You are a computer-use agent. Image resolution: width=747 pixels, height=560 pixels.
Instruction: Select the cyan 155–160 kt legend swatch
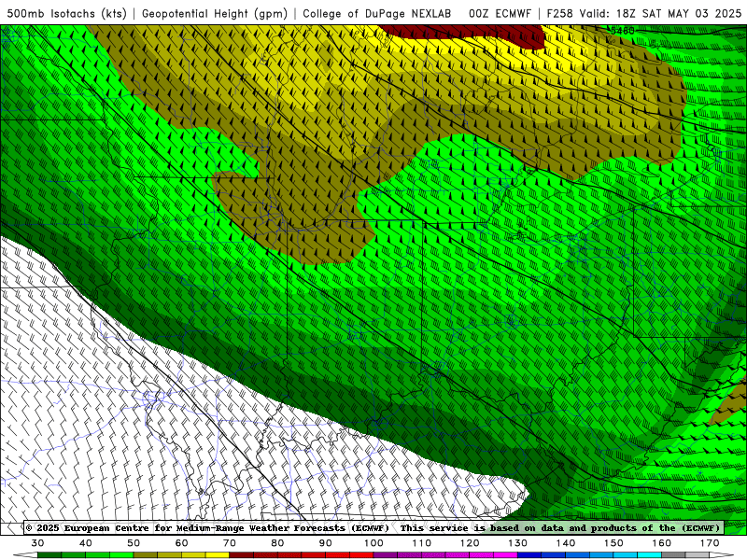pyautogui.click(x=650, y=555)
